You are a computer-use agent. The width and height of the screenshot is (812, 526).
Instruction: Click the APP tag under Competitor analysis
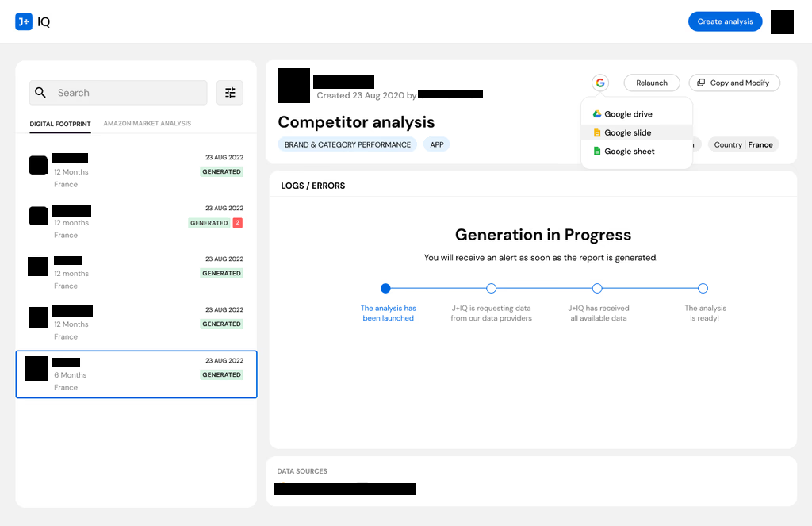[437, 144]
